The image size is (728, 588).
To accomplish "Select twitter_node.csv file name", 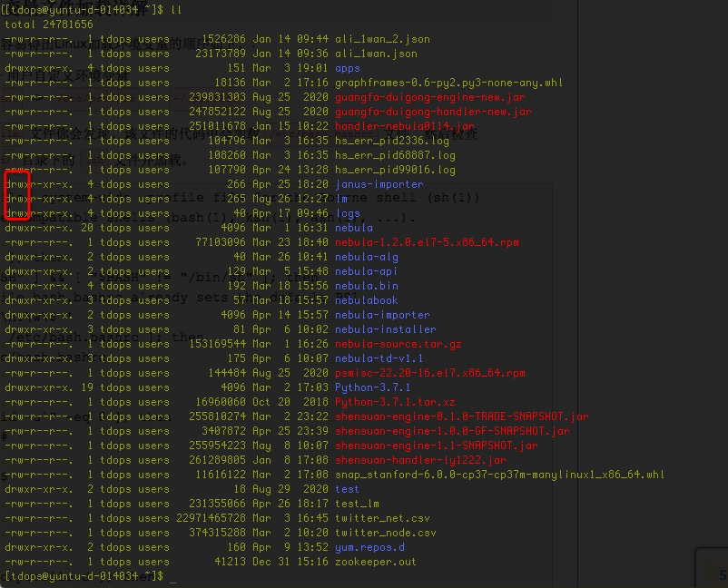I will pyautogui.click(x=386, y=533).
